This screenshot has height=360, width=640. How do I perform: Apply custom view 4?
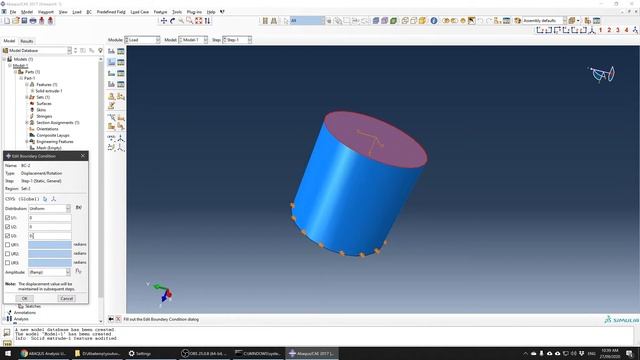click(x=626, y=30)
